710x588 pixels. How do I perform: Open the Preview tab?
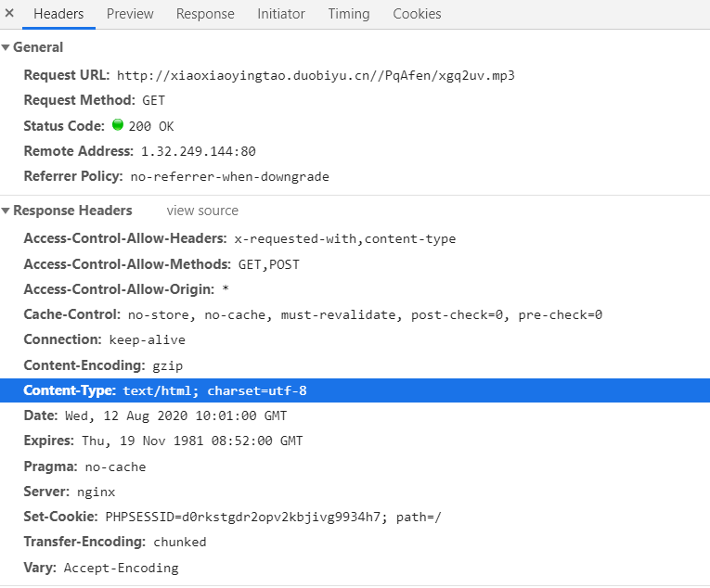pos(130,14)
